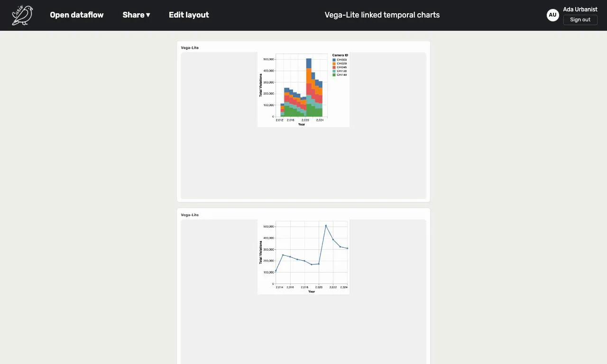Click the Curio bird logo
This screenshot has height=364, width=607.
(22, 15)
